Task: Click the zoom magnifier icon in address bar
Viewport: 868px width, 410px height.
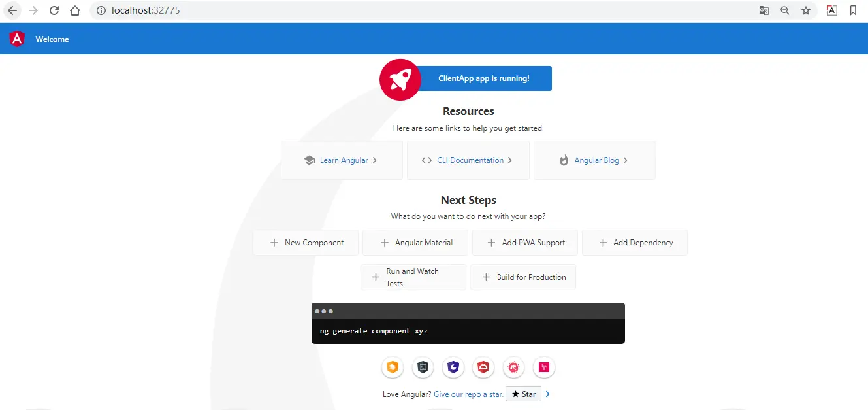Action: [785, 10]
